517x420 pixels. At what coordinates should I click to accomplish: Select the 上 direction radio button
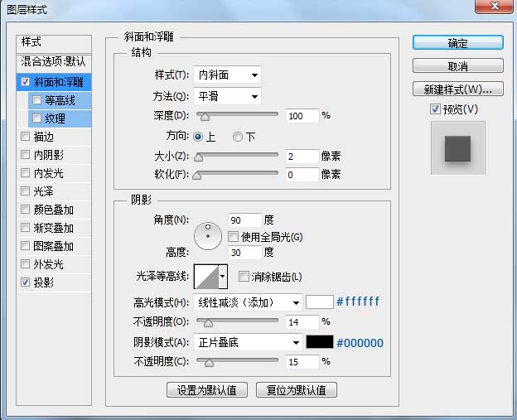point(198,137)
